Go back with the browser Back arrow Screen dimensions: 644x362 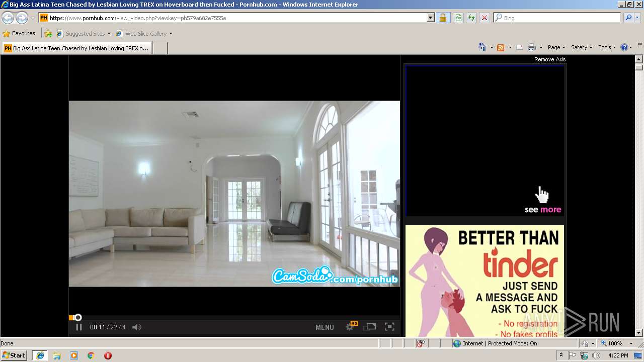coord(8,18)
